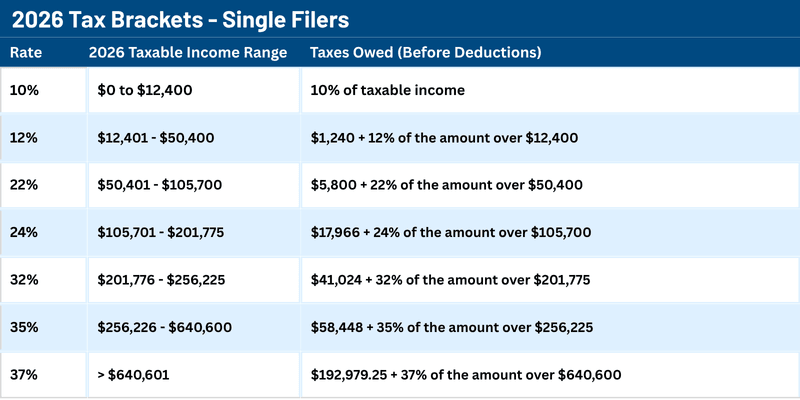Click the 24% rate cell
The height and width of the screenshot is (400, 800).
[x=24, y=232]
